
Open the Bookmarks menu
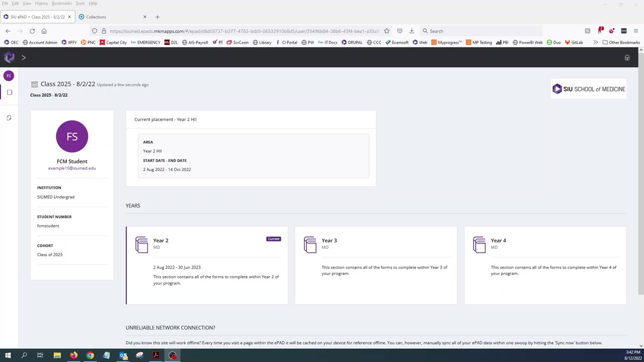tap(61, 4)
